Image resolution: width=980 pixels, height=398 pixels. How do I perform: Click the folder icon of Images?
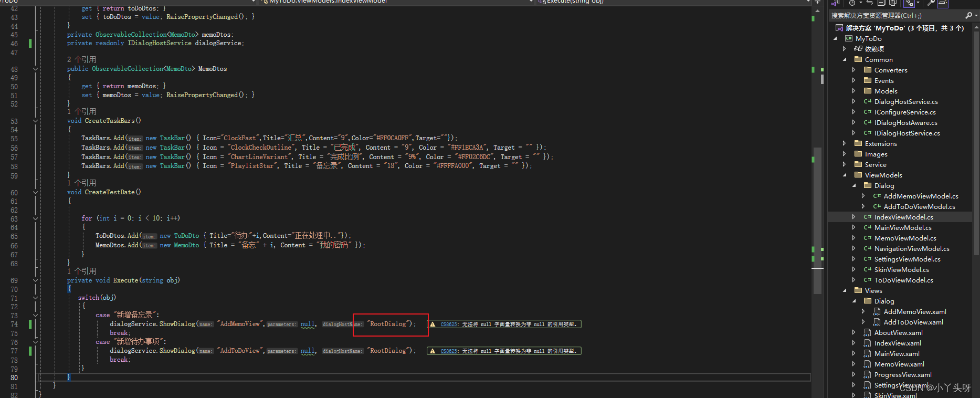858,154
